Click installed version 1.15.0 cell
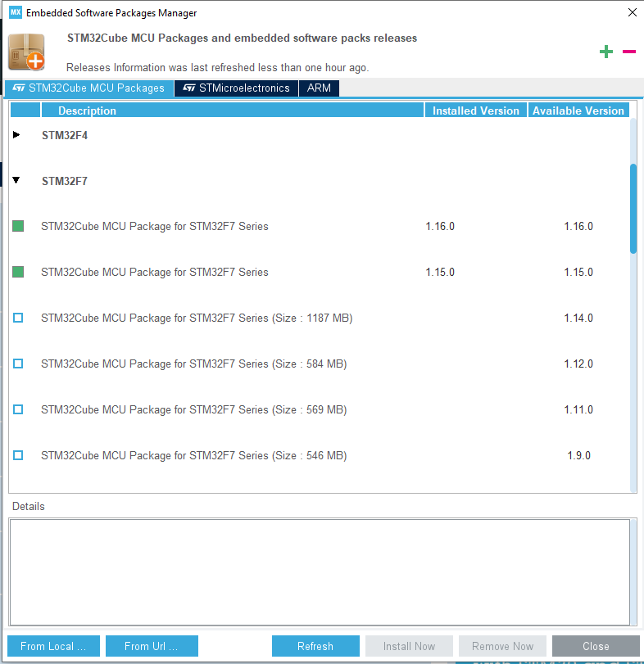644x664 pixels. pos(440,272)
